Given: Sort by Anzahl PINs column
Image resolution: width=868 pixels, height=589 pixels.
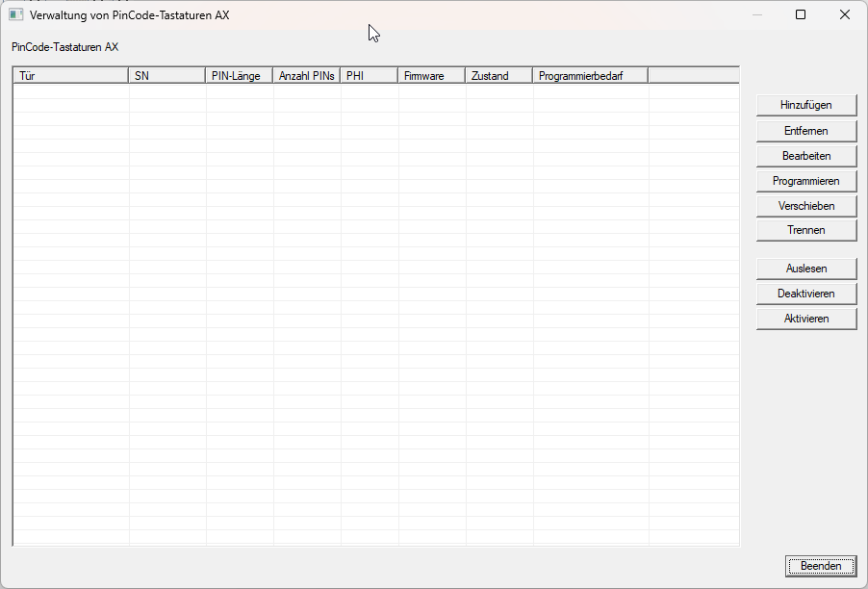Looking at the screenshot, I should tap(306, 76).
